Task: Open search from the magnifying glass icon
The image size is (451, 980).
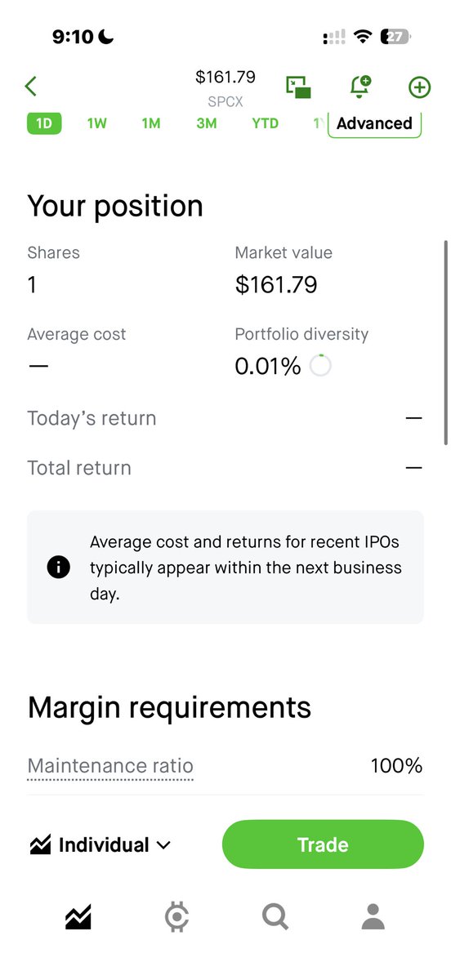Action: pos(275,917)
